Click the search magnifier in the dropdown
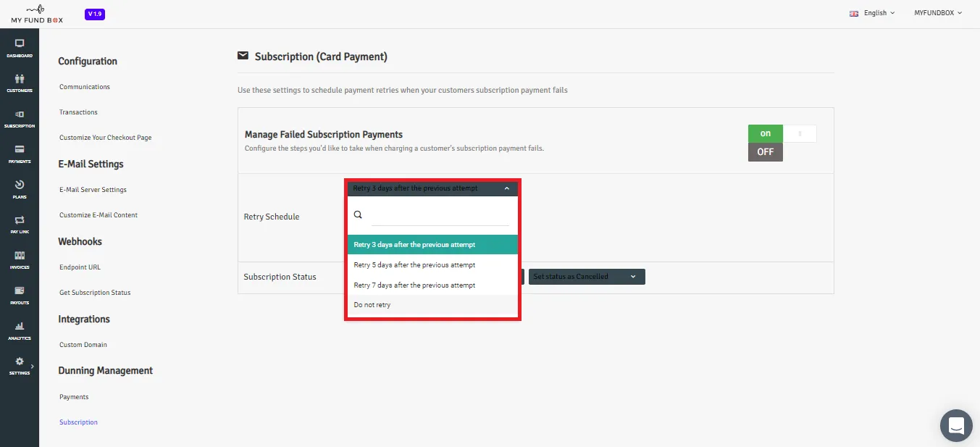The image size is (980, 447). [358, 215]
